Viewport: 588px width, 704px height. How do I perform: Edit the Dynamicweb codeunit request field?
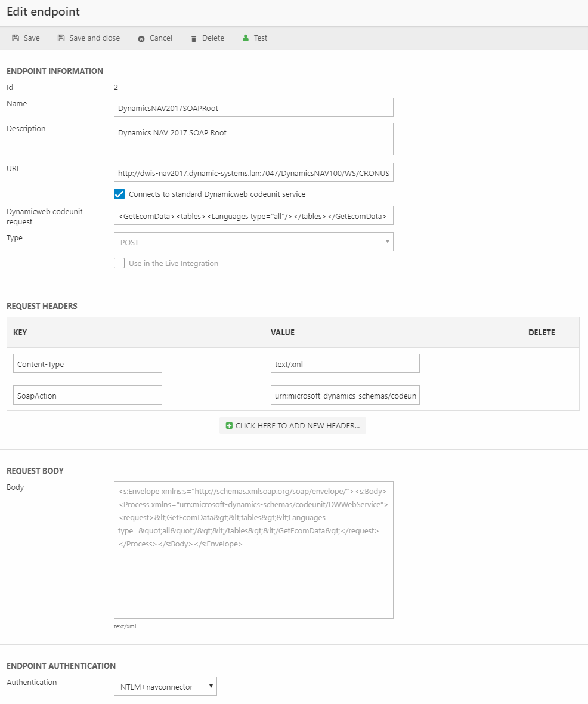click(253, 215)
